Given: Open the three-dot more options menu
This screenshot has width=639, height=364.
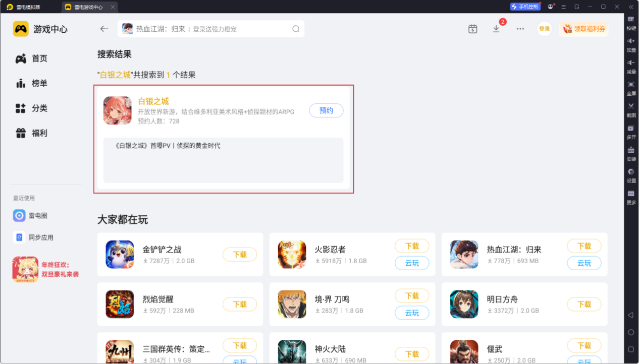Looking at the screenshot, I should 520,29.
